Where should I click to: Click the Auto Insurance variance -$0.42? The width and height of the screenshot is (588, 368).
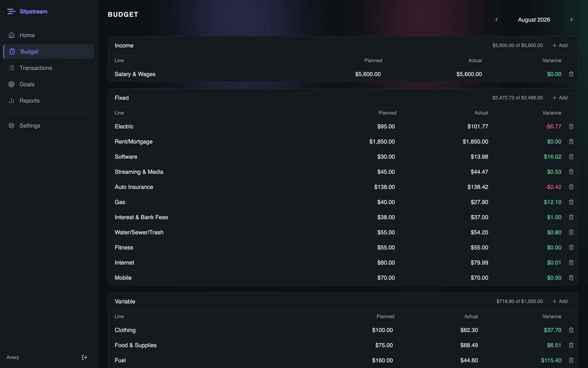point(553,187)
